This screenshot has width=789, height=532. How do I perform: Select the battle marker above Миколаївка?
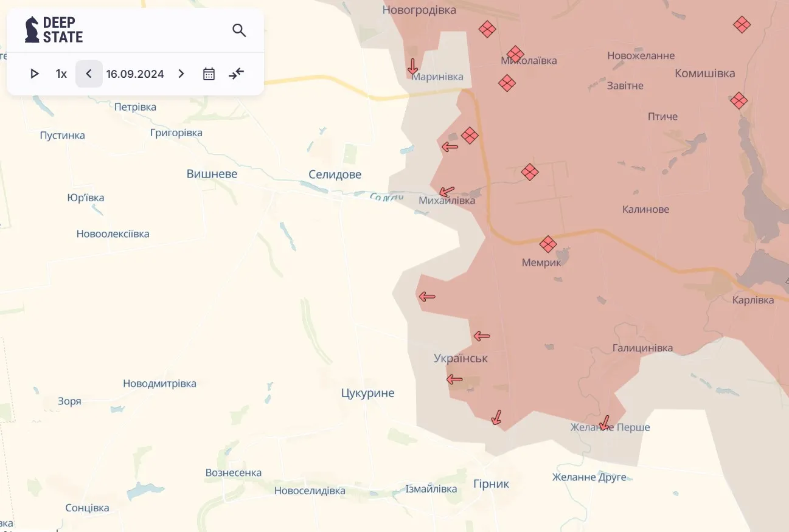515,54
